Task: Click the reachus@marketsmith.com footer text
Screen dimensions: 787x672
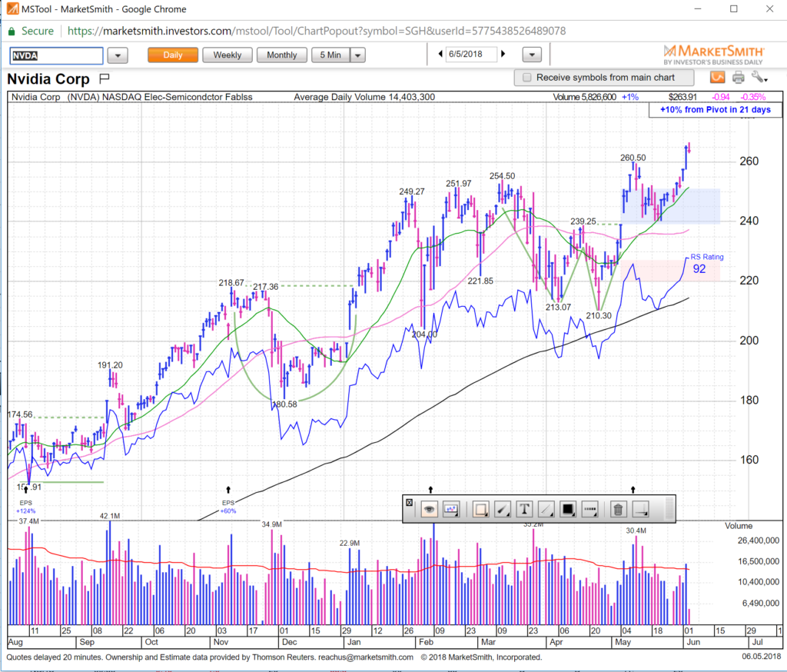Action: [x=366, y=657]
